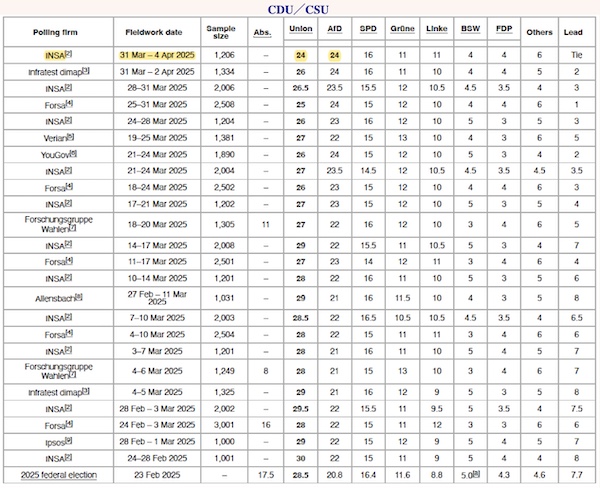Screen dimensions: 600x488
Task: Open Forschungsgruppe Wahlen in 18–20 Mar row
Action: [58, 224]
